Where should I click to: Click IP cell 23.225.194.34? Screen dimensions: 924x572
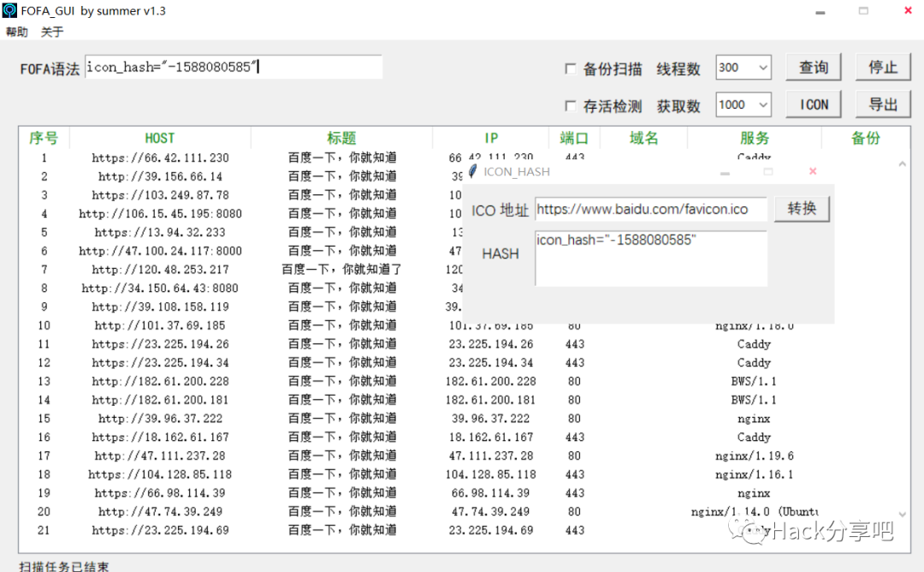[491, 363]
